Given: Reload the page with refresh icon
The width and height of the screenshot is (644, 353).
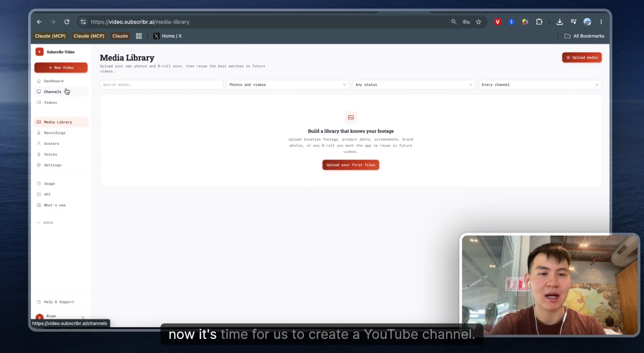Looking at the screenshot, I should tap(66, 22).
